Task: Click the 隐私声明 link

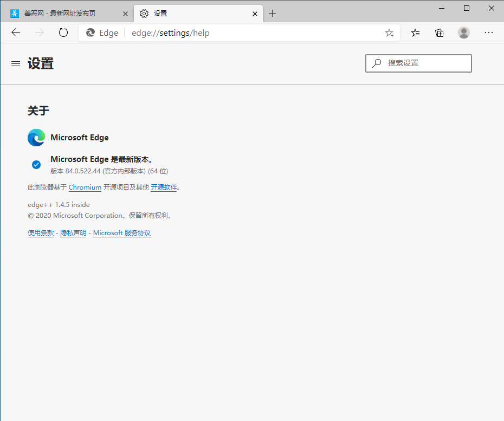Action: click(73, 232)
